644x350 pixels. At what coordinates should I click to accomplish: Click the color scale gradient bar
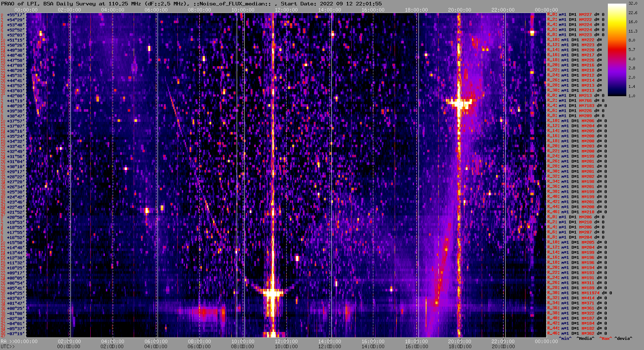tap(617, 50)
